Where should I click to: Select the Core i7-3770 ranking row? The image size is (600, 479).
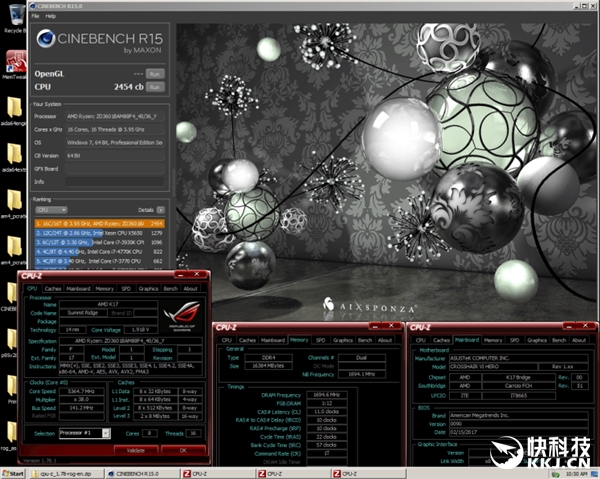99,261
